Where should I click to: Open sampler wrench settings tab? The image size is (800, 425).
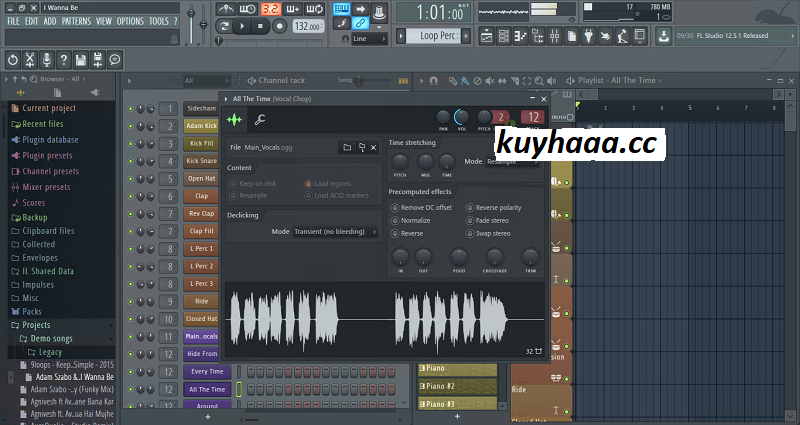(260, 120)
